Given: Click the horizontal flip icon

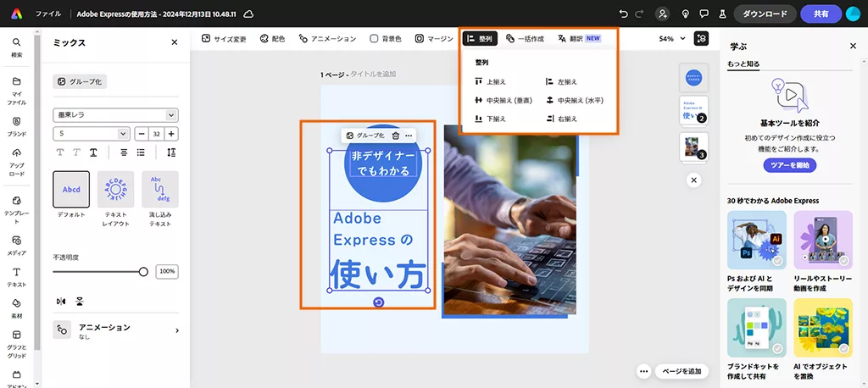Looking at the screenshot, I should [x=61, y=301].
